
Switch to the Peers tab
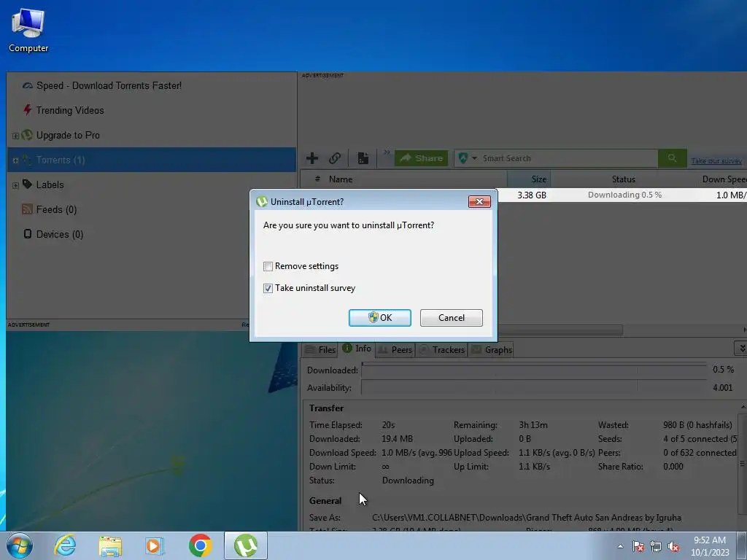tap(395, 350)
